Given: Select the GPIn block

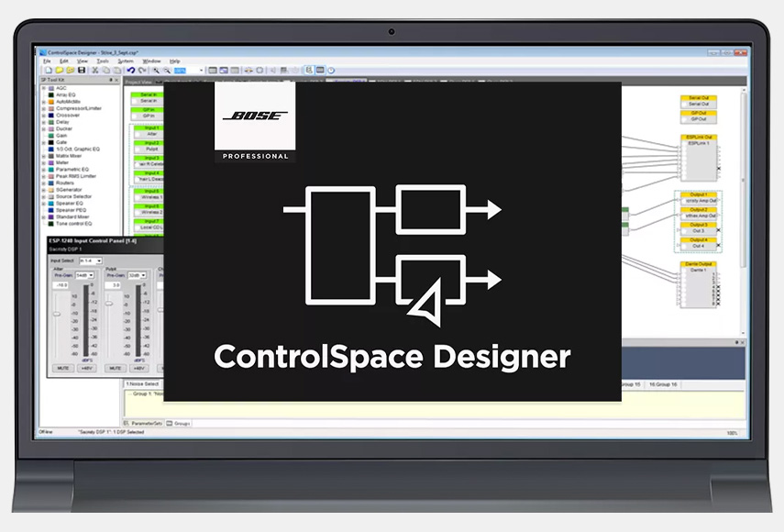Looking at the screenshot, I should [148, 113].
